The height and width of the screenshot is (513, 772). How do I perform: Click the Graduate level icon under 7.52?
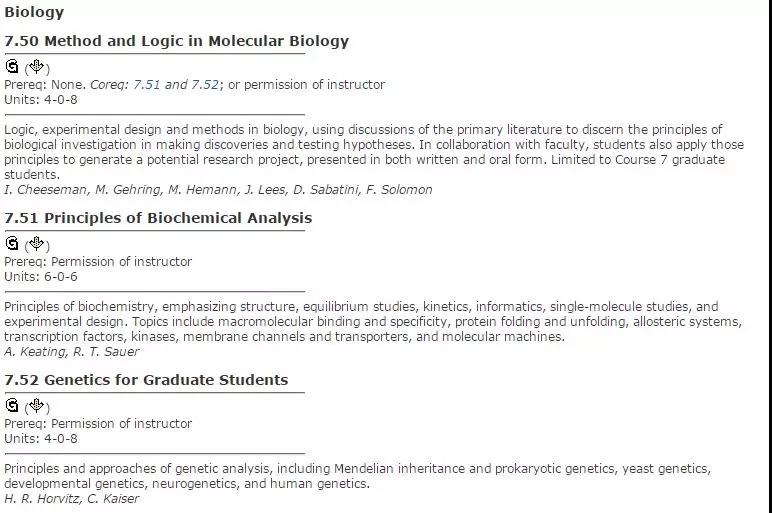(12, 405)
